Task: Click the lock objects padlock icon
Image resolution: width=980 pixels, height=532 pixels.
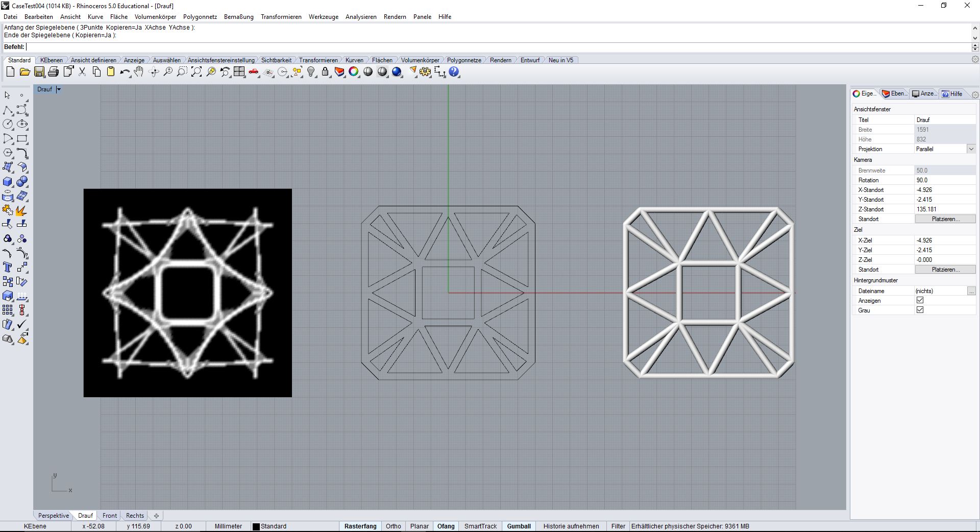Action: coord(325,72)
